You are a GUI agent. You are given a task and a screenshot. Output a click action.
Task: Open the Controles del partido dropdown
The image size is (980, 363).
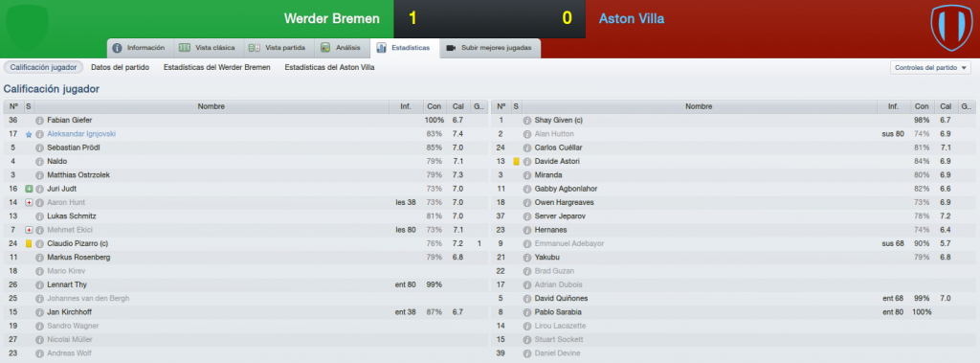point(930,68)
